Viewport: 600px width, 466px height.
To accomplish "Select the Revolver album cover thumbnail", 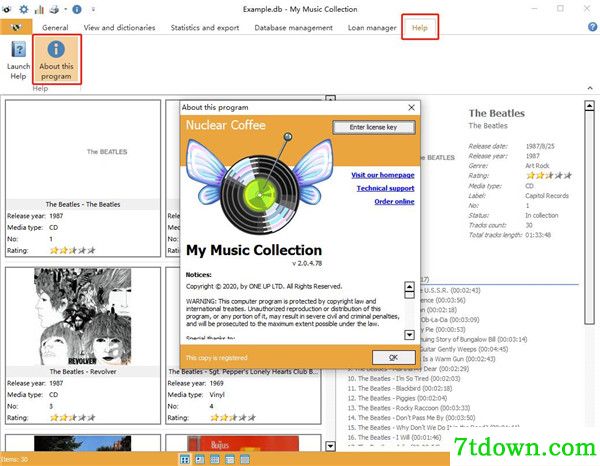I will coord(83,316).
